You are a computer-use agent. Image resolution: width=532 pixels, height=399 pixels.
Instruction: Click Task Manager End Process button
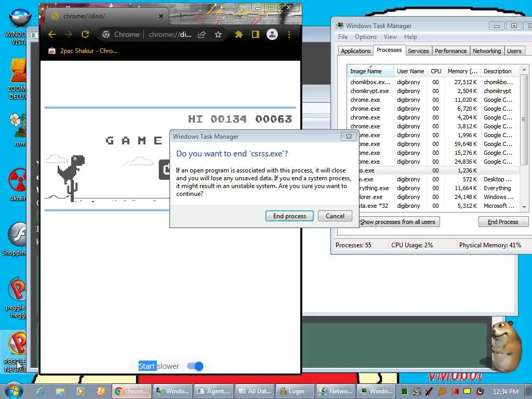503,222
